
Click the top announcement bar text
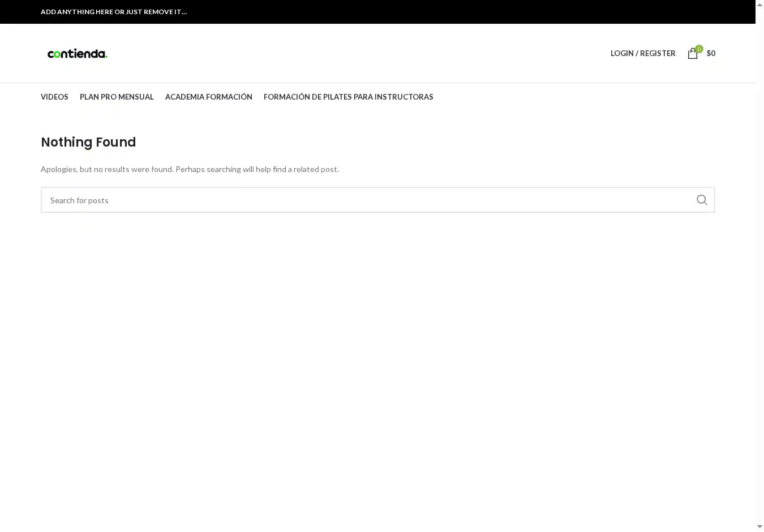[114, 12]
